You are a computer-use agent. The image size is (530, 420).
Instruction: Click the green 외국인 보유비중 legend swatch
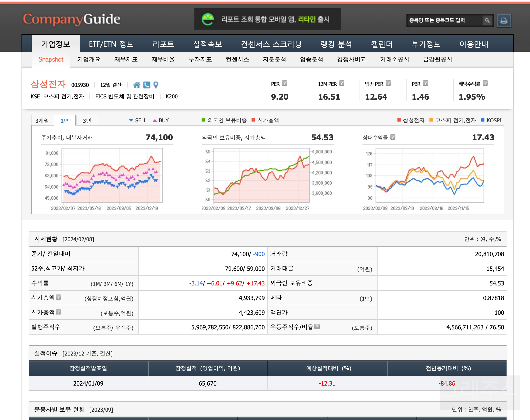[203, 120]
